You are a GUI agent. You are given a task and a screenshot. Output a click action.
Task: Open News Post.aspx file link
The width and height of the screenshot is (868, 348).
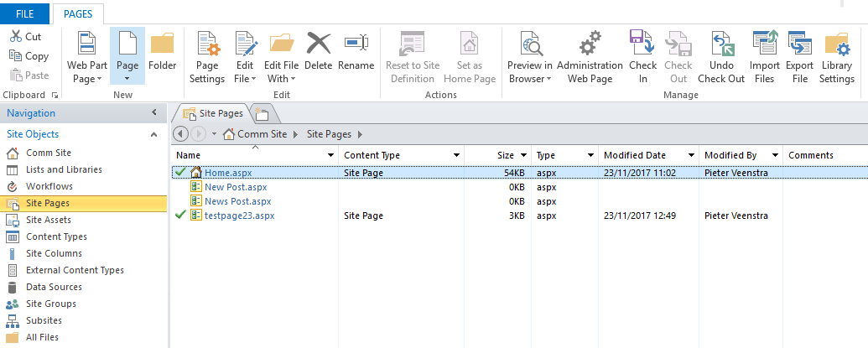tap(238, 201)
